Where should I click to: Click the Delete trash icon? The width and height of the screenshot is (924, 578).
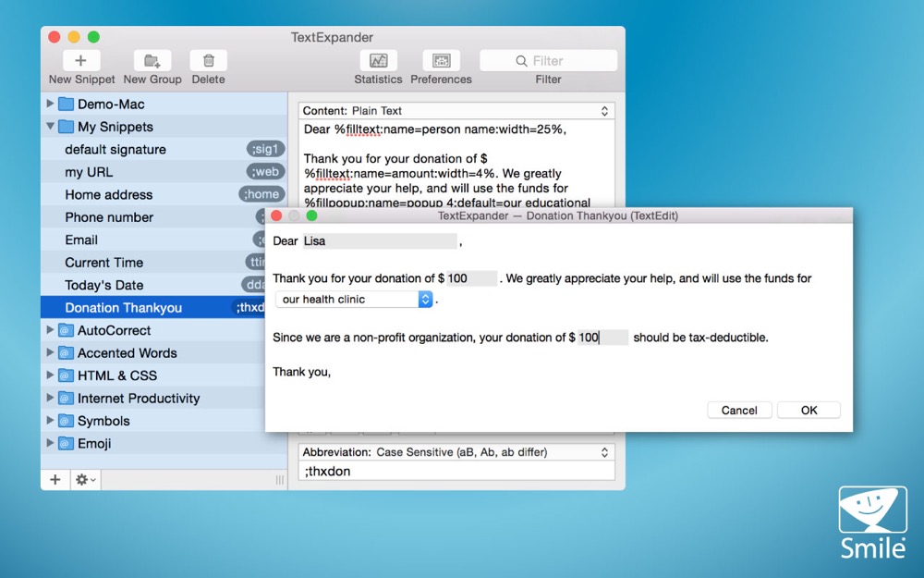pos(209,61)
